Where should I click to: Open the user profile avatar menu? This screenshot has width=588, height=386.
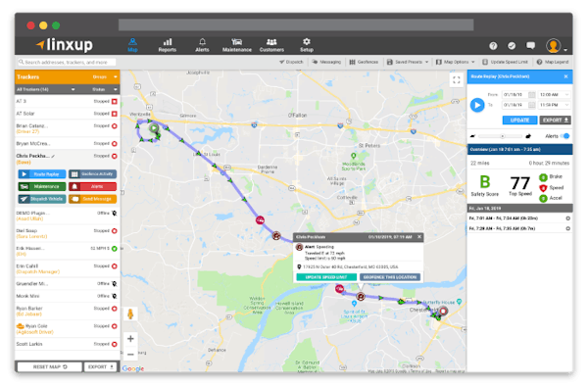click(x=556, y=46)
